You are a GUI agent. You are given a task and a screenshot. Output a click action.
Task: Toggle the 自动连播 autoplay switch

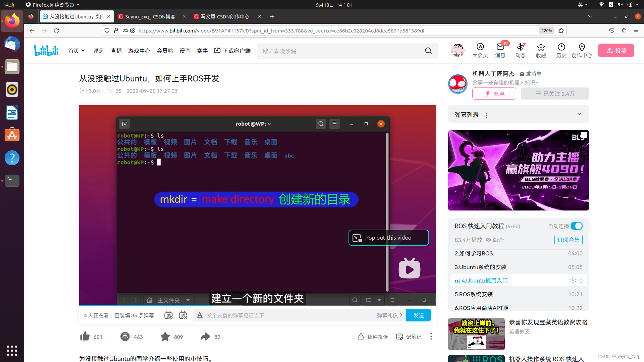coord(577,226)
